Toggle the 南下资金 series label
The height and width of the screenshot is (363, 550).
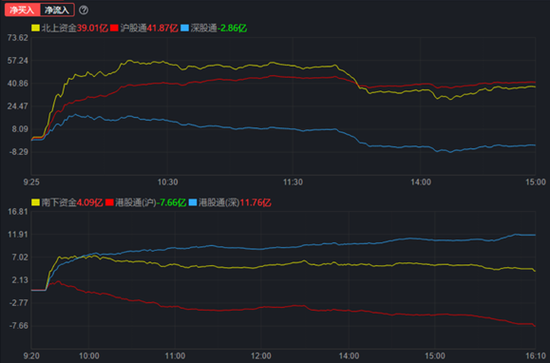coord(59,202)
